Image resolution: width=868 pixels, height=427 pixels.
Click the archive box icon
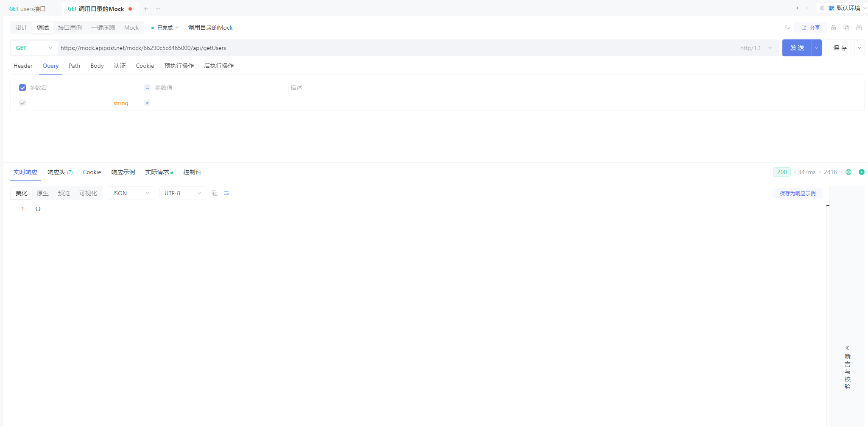click(859, 28)
